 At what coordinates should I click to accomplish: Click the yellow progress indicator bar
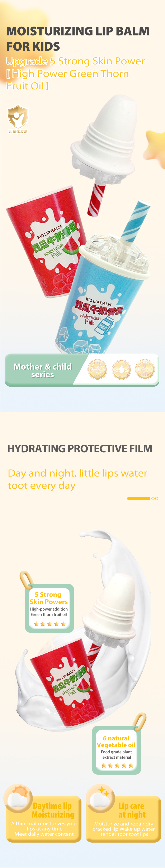point(138,498)
